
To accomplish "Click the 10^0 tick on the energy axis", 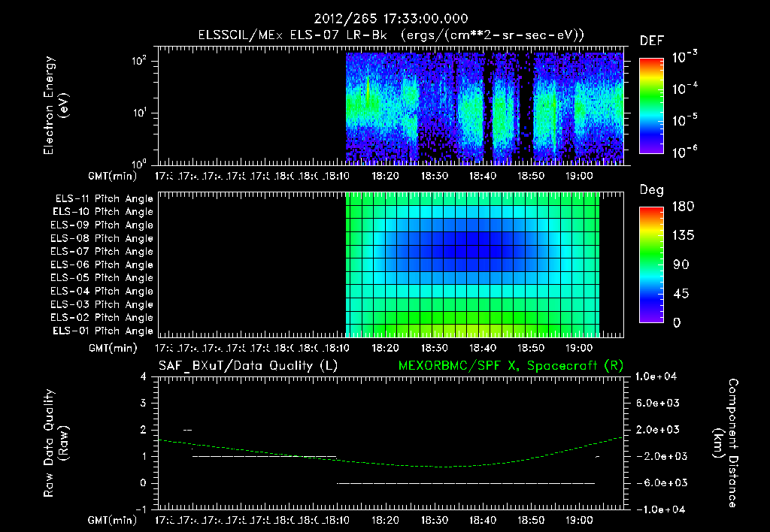I will pyautogui.click(x=139, y=163).
